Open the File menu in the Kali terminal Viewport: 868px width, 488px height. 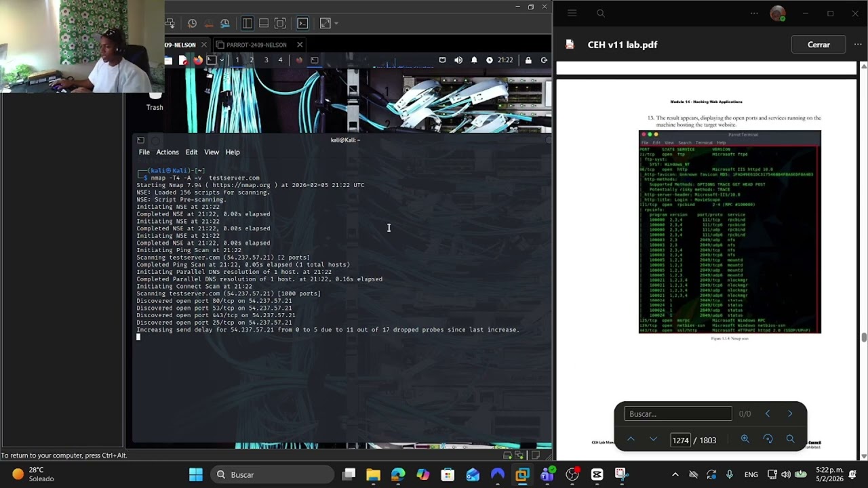click(x=144, y=152)
